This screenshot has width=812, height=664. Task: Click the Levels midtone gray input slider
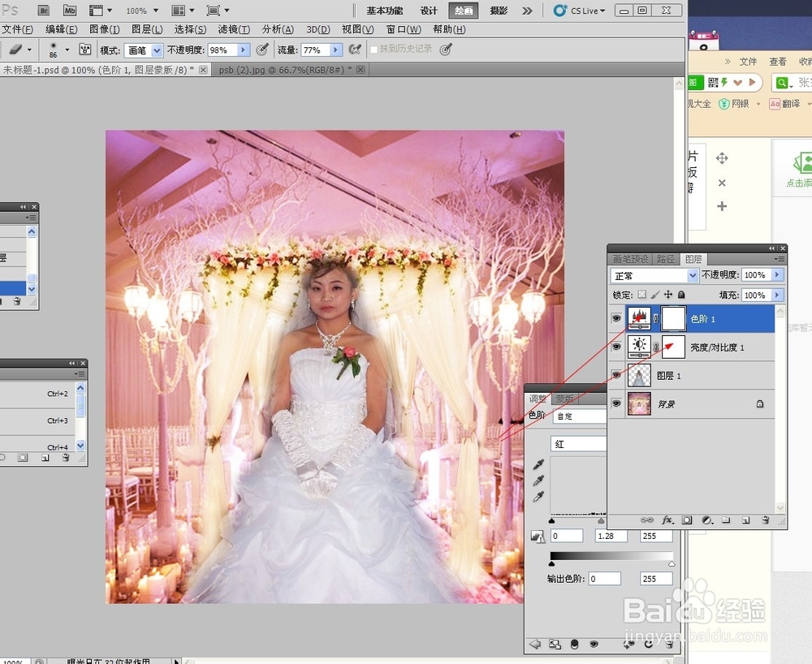[x=601, y=520]
